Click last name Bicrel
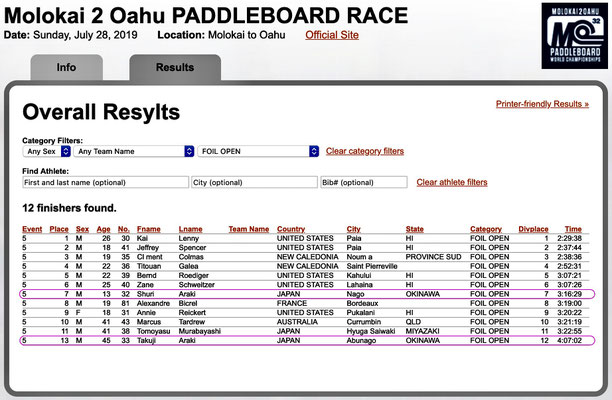The width and height of the screenshot is (612, 400). [188, 304]
